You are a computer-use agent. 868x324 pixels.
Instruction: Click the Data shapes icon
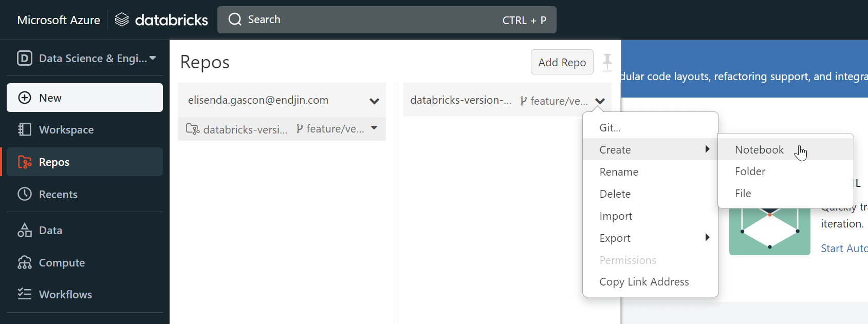tap(25, 230)
